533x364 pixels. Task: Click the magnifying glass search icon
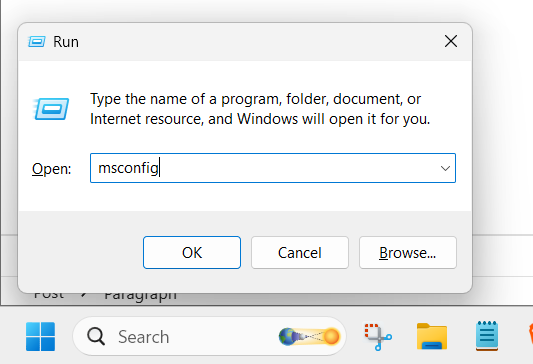pyautogui.click(x=96, y=336)
